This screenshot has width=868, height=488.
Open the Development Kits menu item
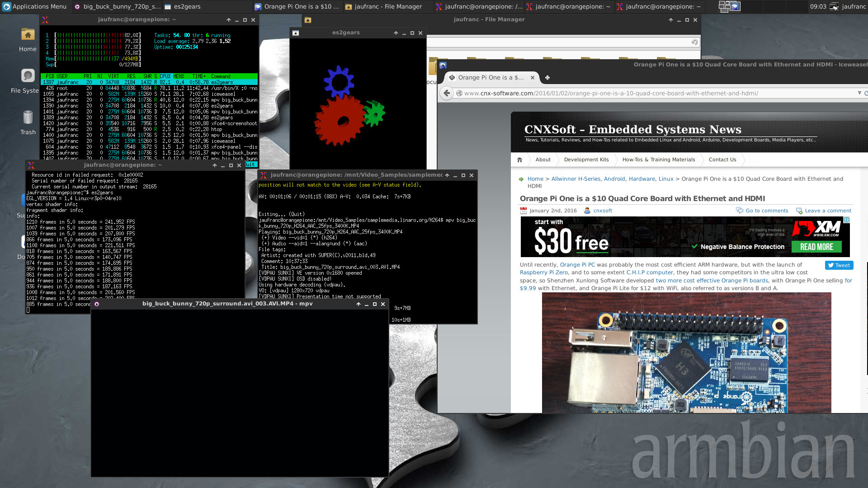[586, 160]
